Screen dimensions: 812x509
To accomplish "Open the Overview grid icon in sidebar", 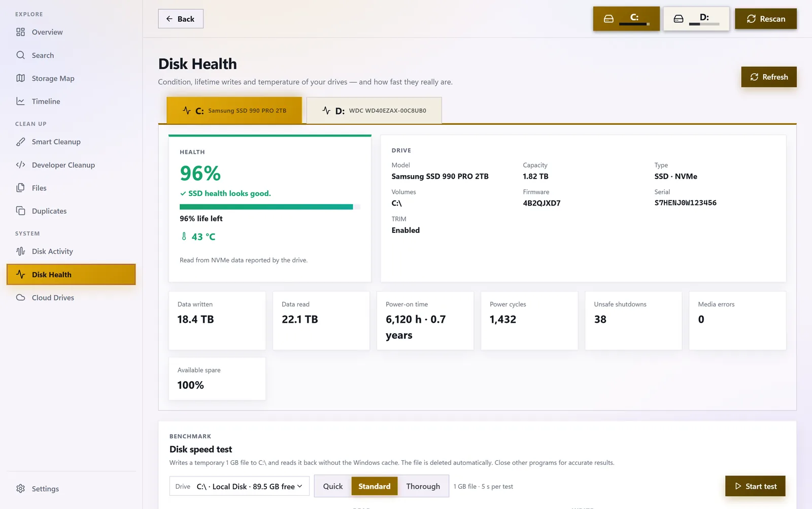I will (20, 32).
